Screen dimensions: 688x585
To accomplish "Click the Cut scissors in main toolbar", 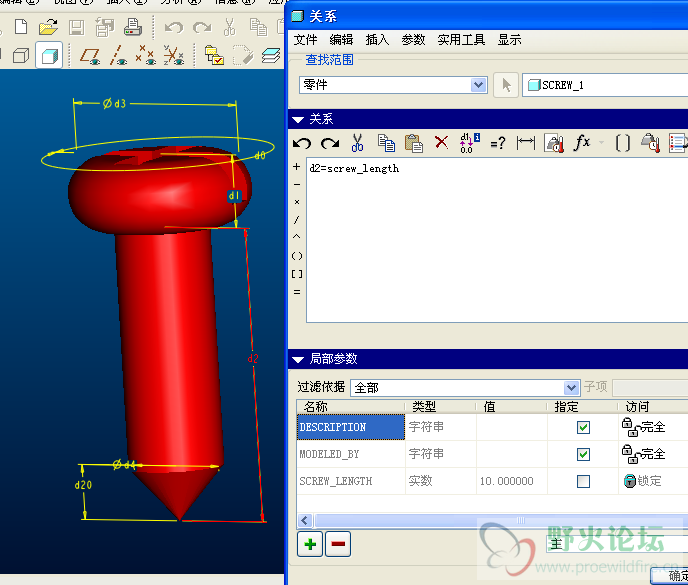I will click(229, 27).
